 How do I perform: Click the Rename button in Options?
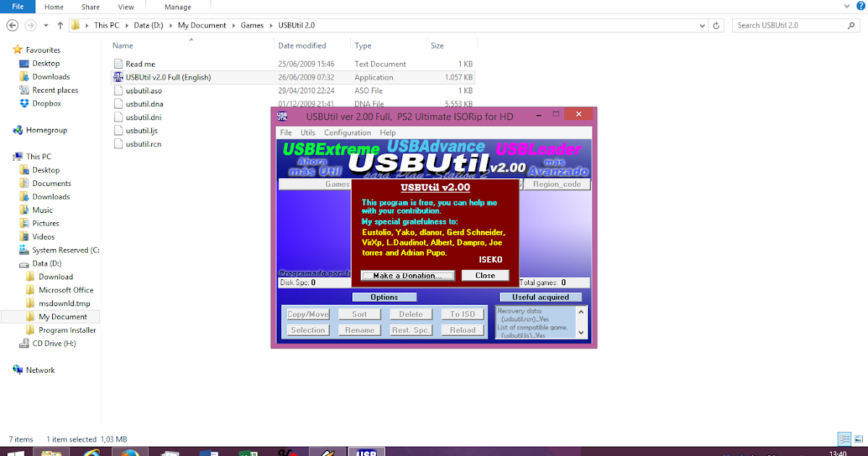click(x=359, y=330)
